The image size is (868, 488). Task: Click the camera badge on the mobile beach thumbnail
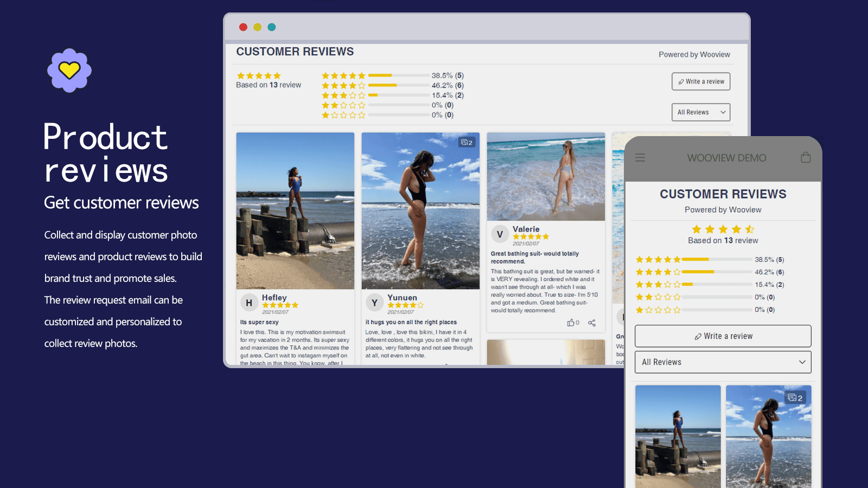[x=796, y=397]
